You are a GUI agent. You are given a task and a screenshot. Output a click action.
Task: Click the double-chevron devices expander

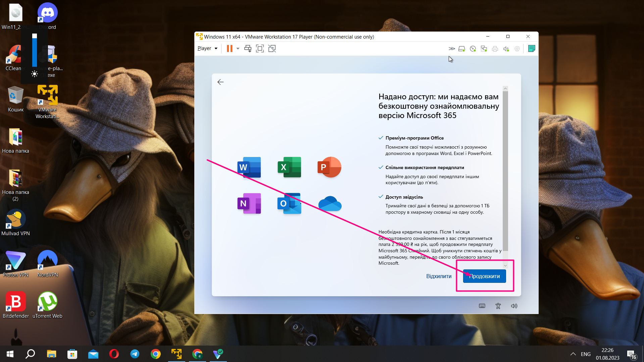point(452,49)
